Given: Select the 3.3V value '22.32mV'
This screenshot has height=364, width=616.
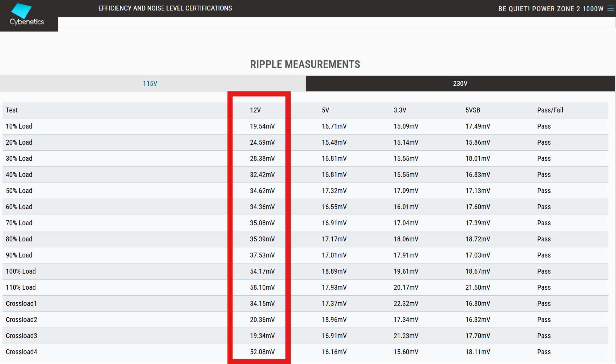Looking at the screenshot, I should tap(406, 303).
